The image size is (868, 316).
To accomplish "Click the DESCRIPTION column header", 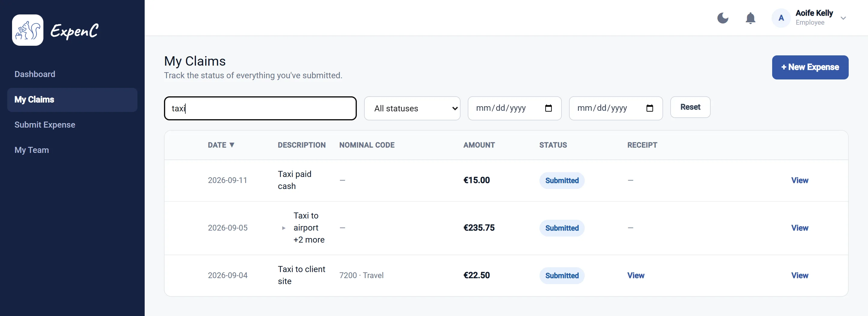I will (302, 145).
